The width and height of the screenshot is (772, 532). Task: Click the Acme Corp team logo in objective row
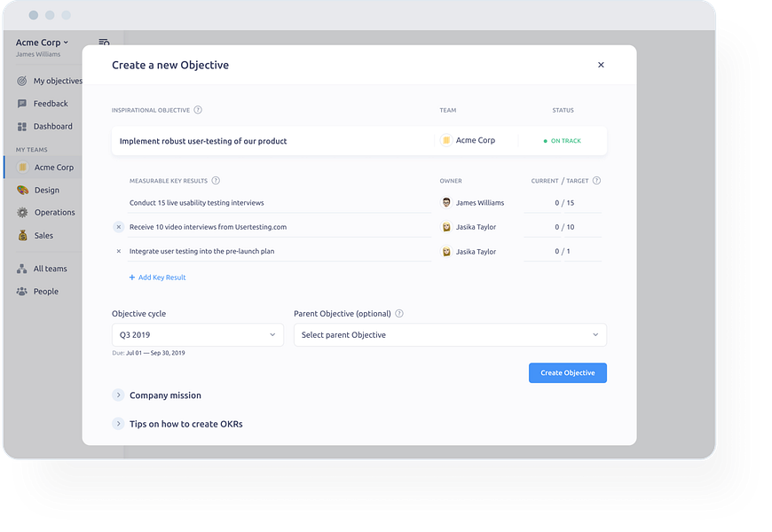[446, 141]
